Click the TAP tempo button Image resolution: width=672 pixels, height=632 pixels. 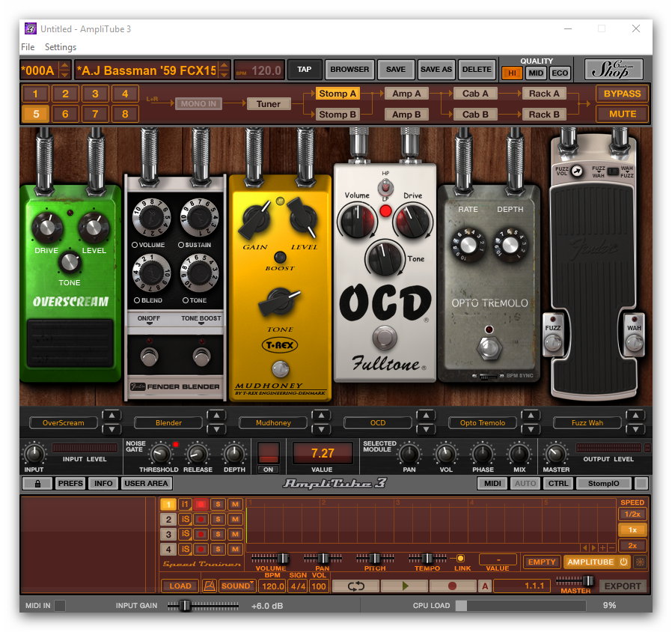(x=305, y=70)
